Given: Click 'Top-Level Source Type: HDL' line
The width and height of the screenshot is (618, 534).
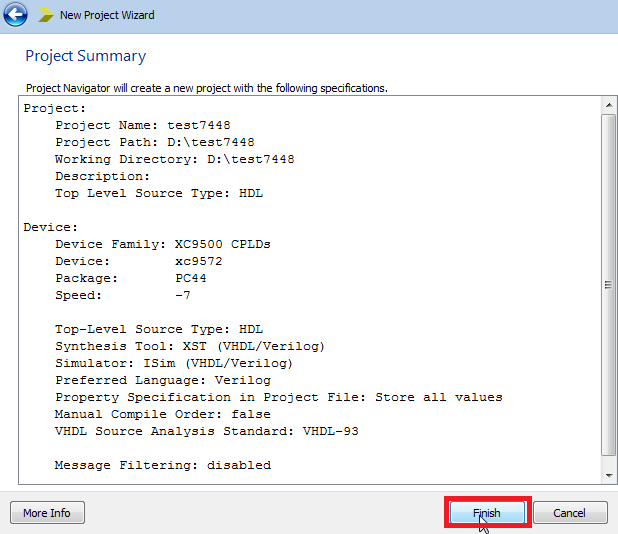Looking at the screenshot, I should point(159,329).
